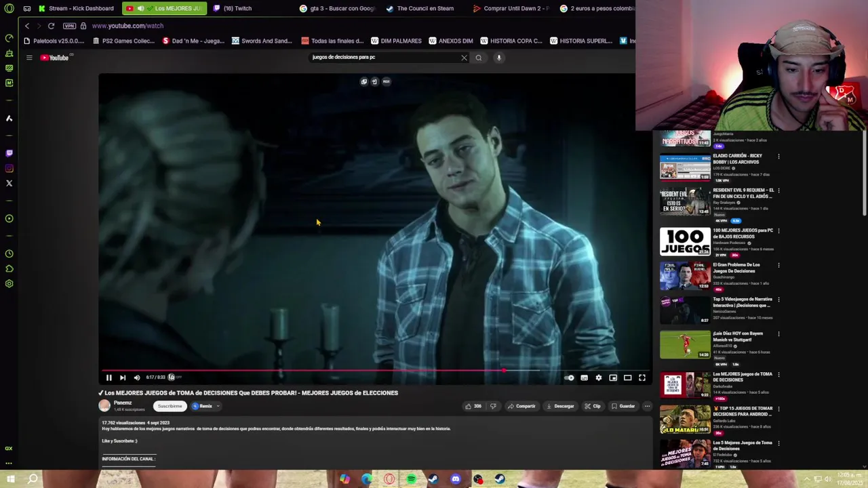Viewport: 868px width, 488px height.
Task: Open the Panemz channel name link
Action: pyautogui.click(x=123, y=403)
